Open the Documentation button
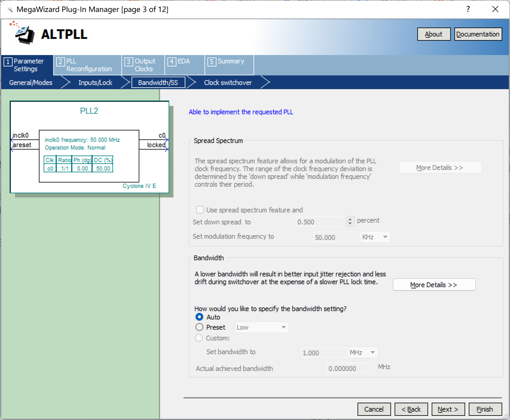510x420 pixels. (478, 34)
